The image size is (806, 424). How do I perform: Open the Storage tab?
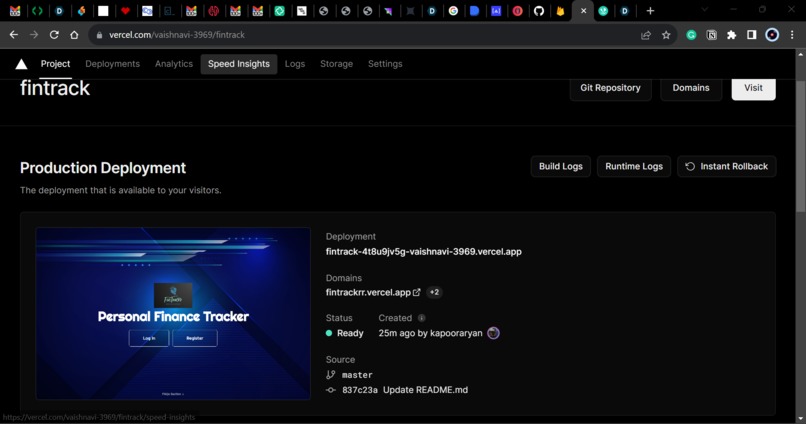tap(337, 64)
